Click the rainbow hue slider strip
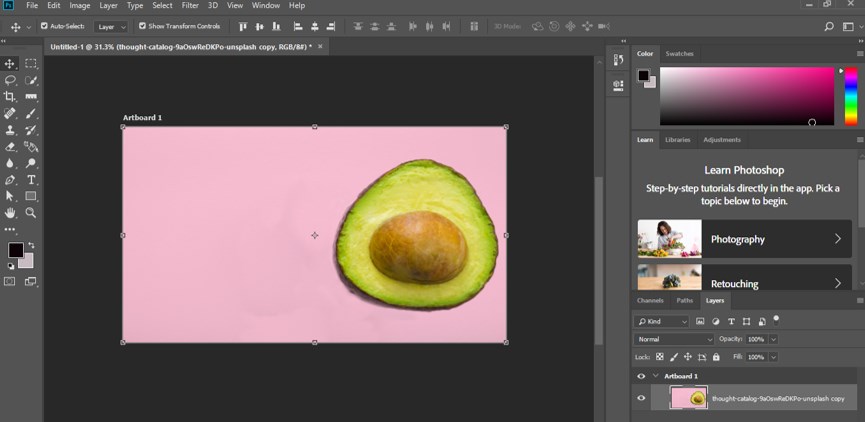Viewport: 865px width, 422px height. [850, 97]
